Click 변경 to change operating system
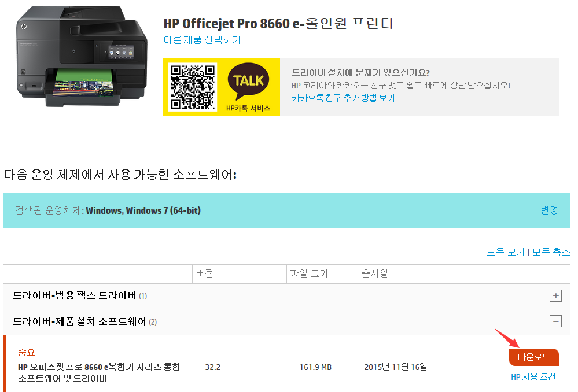Screen dimensions: 578x392 tap(549, 210)
